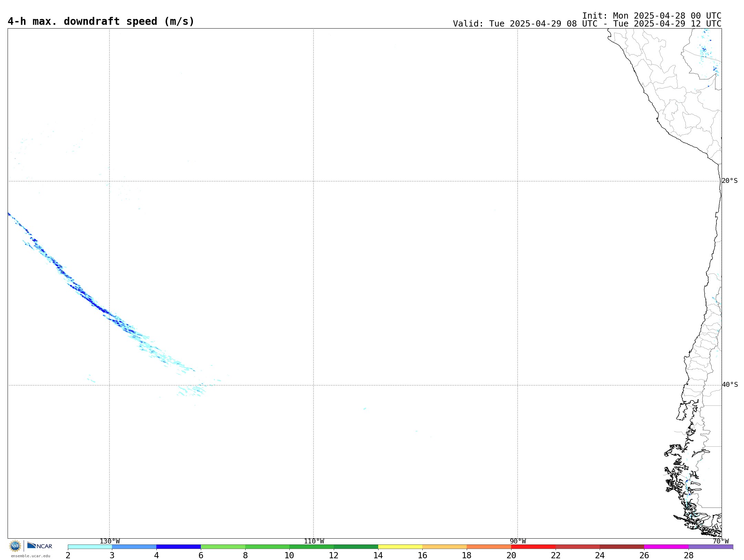This screenshot has height=560, width=744.
Task: Click the magenta 26-28 color swatch
Action: 666,547
